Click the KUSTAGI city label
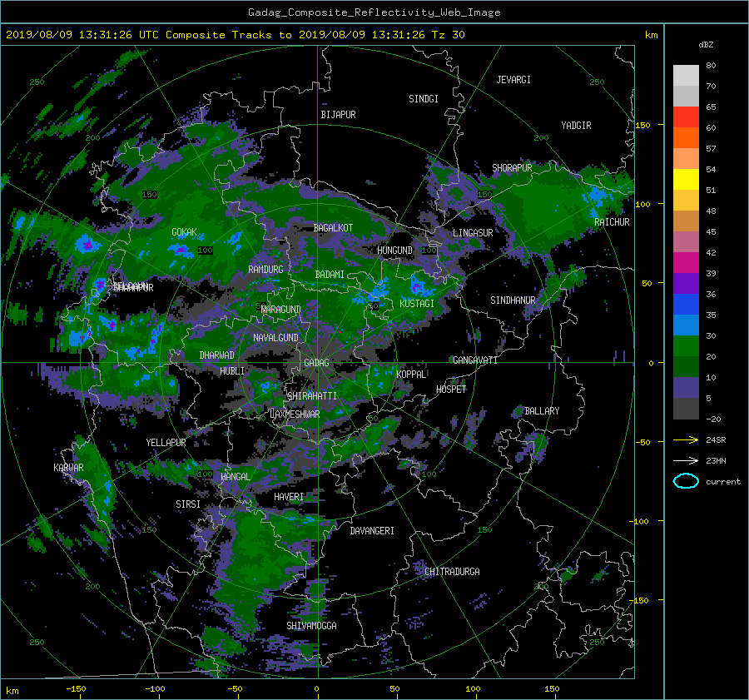Image resolution: width=749 pixels, height=700 pixels. [x=417, y=304]
